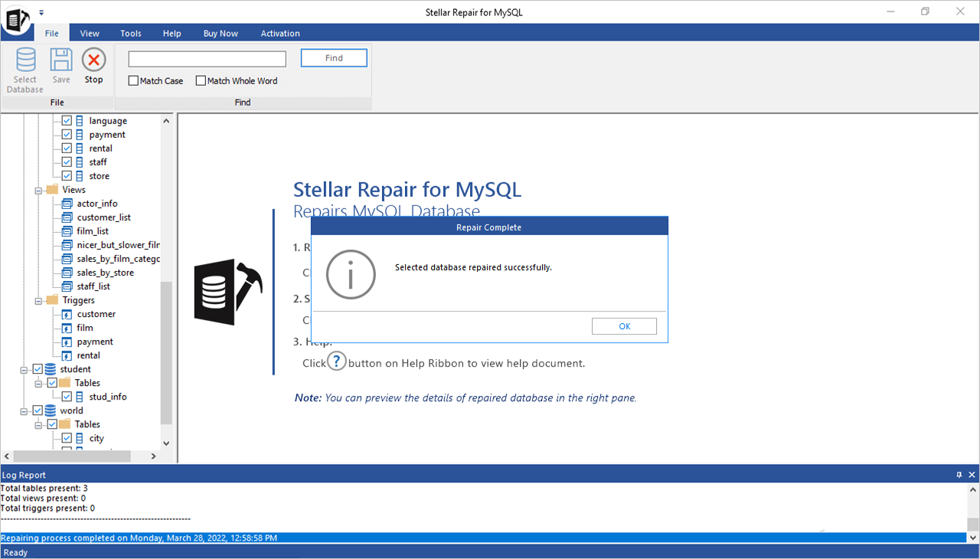Select the city table icon
The image size is (980, 559).
[80, 438]
